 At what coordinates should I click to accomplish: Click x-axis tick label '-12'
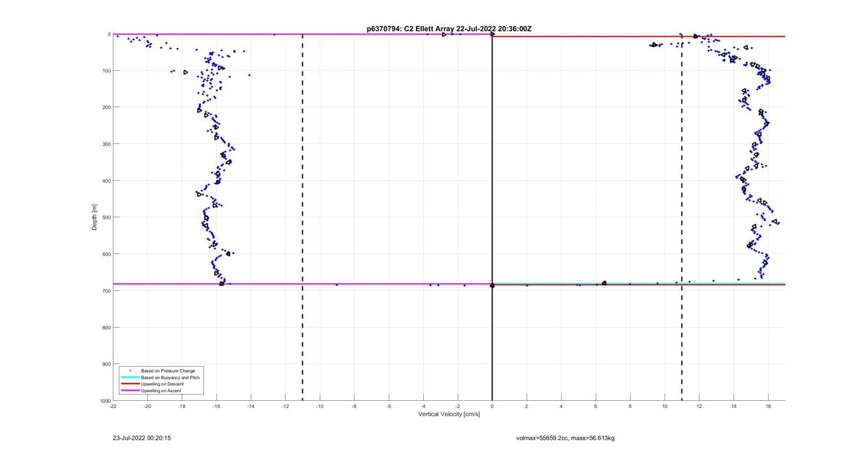point(286,406)
